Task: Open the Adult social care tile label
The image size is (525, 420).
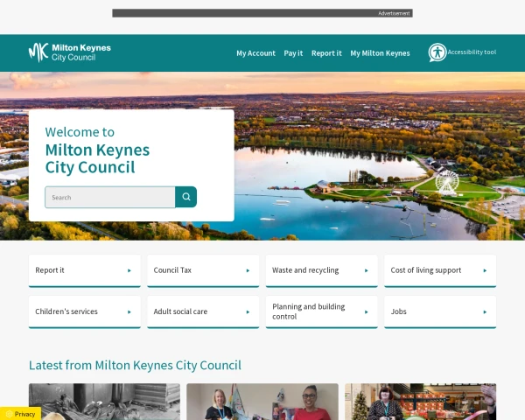Action: tap(180, 311)
